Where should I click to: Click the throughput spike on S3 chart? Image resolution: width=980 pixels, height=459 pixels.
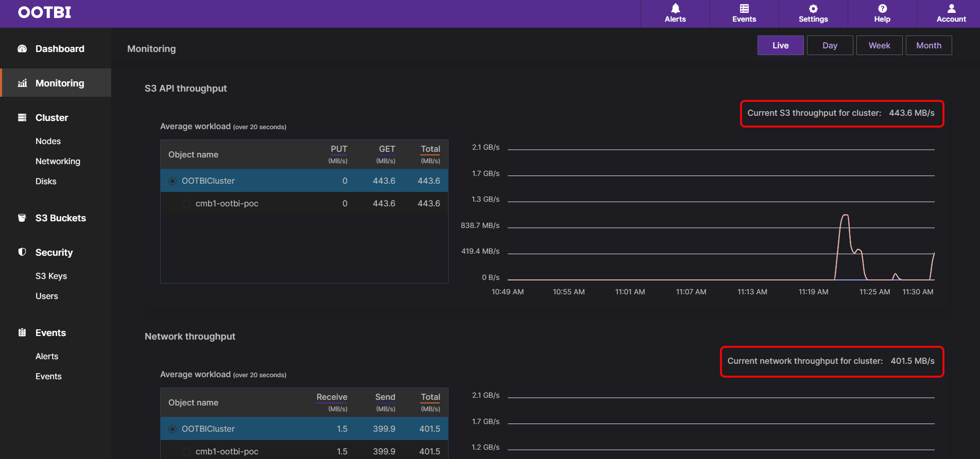tap(845, 216)
